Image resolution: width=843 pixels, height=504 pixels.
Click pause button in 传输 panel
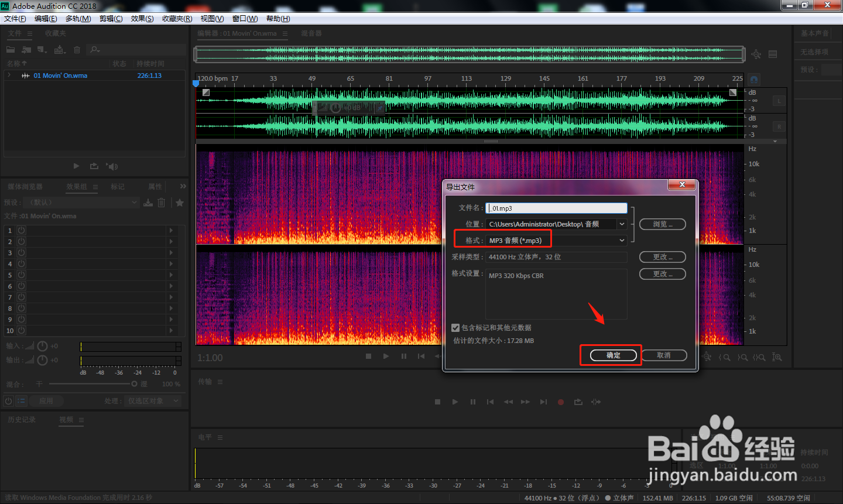click(472, 402)
